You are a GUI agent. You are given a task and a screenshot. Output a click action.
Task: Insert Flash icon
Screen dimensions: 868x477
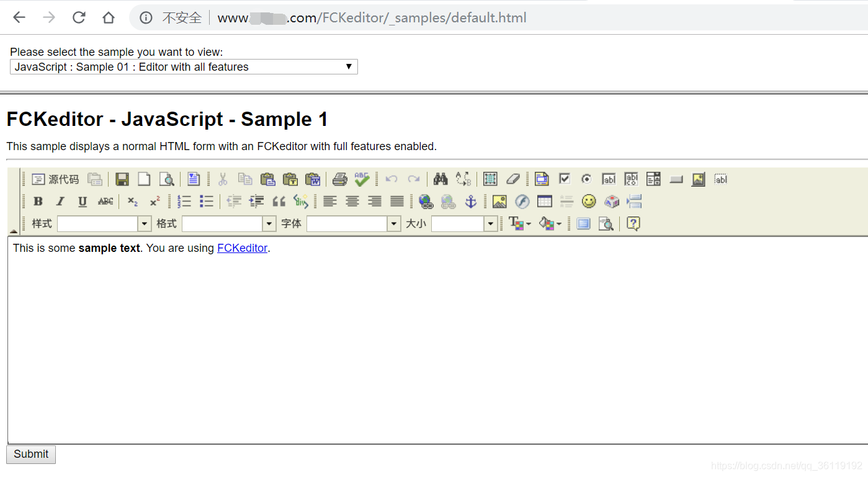[522, 201]
